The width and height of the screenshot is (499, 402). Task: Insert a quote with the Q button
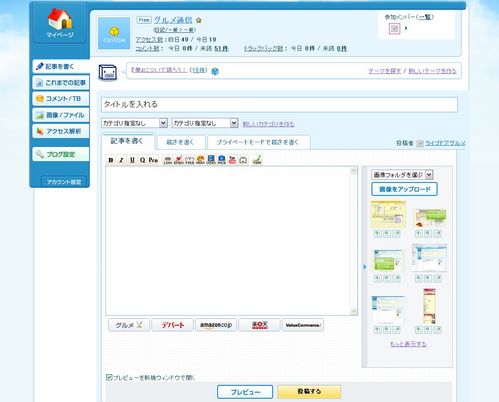[143, 160]
